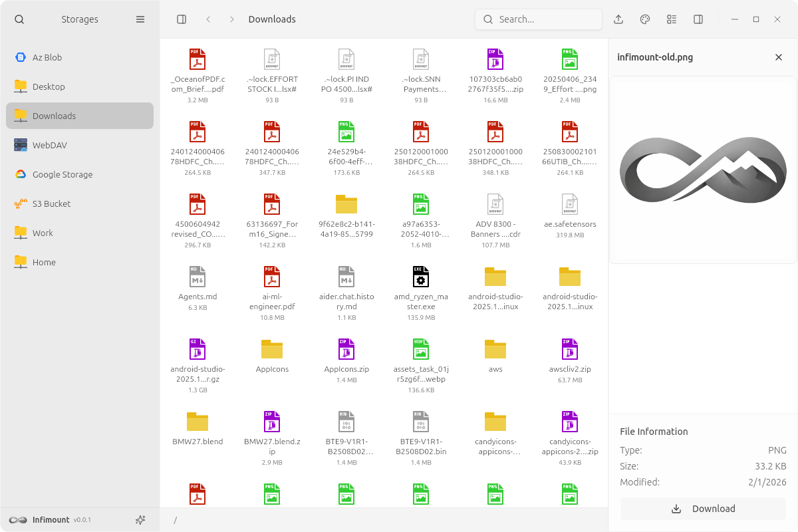Viewport: 798px width, 532px height.
Task: Click the sparkle icon next to Infimount version
Action: [140, 519]
